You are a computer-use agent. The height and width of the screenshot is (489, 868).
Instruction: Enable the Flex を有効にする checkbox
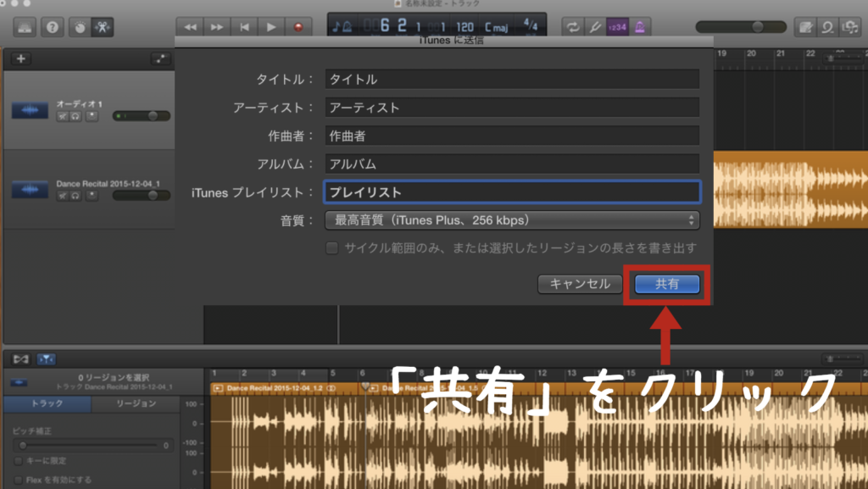[19, 480]
